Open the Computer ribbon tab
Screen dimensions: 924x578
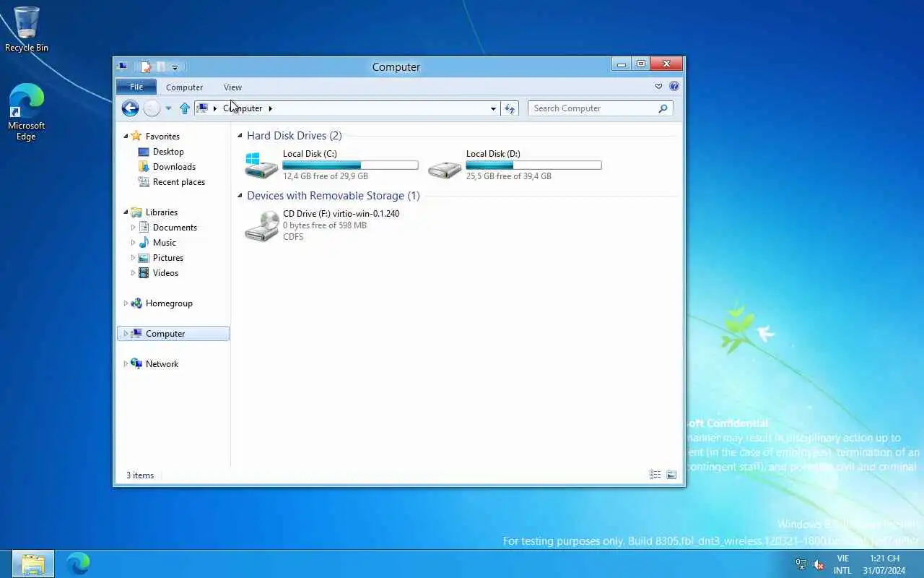[x=184, y=87]
